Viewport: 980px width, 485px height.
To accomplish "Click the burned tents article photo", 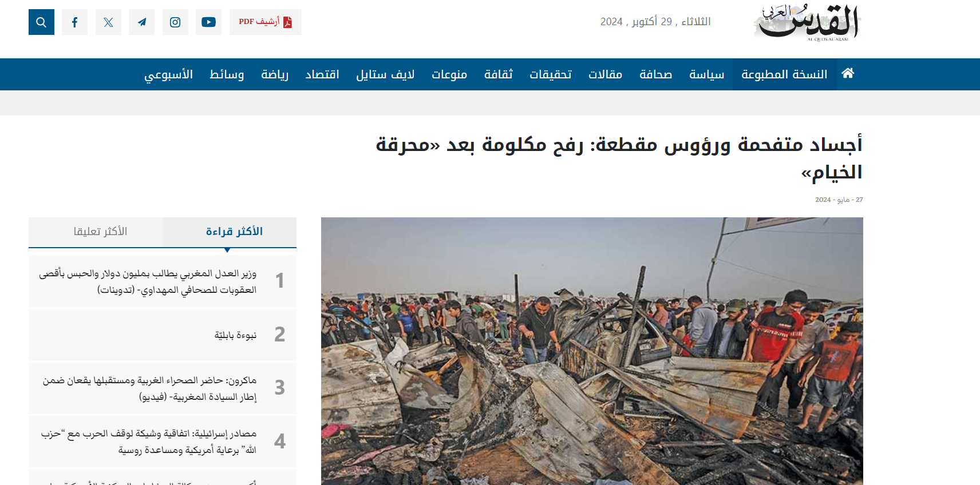I will click(x=592, y=351).
